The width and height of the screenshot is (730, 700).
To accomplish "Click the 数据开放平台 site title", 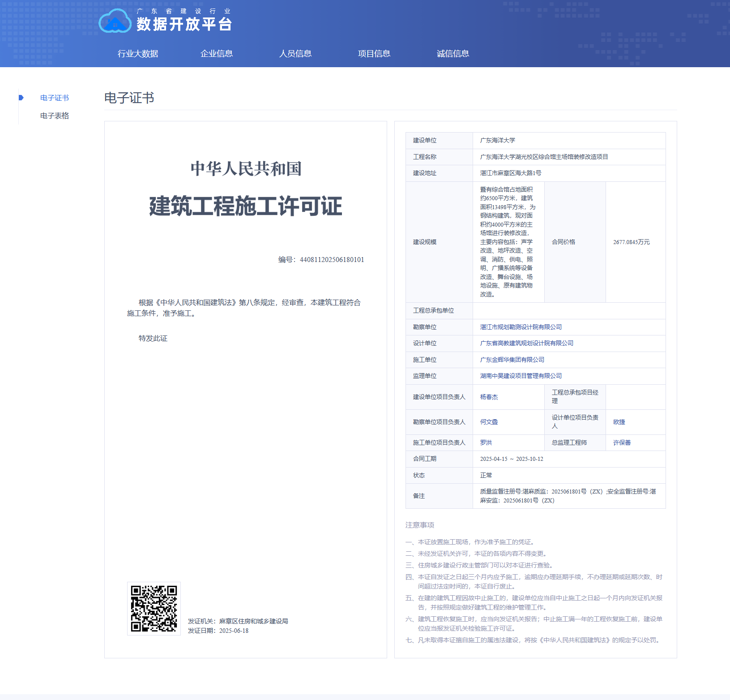I will 184,24.
